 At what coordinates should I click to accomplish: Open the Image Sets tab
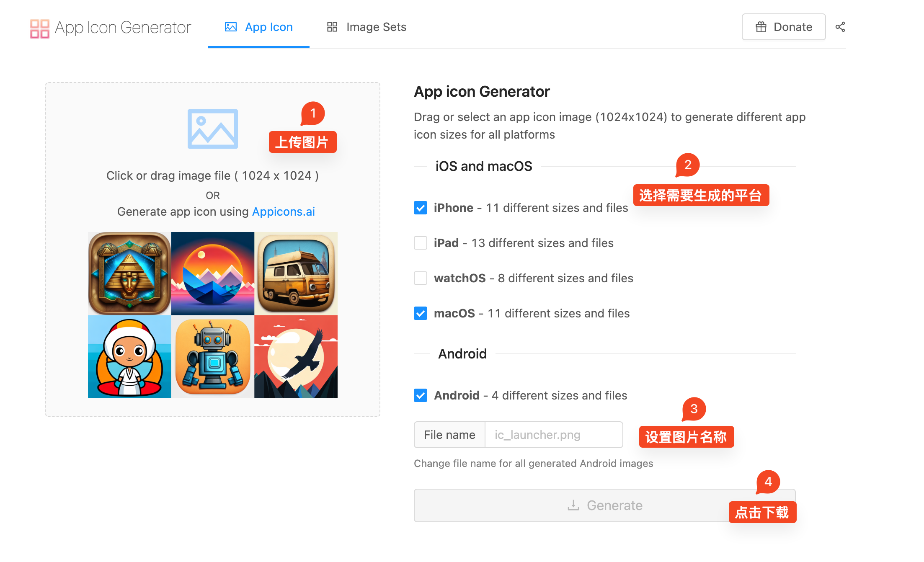click(x=367, y=27)
